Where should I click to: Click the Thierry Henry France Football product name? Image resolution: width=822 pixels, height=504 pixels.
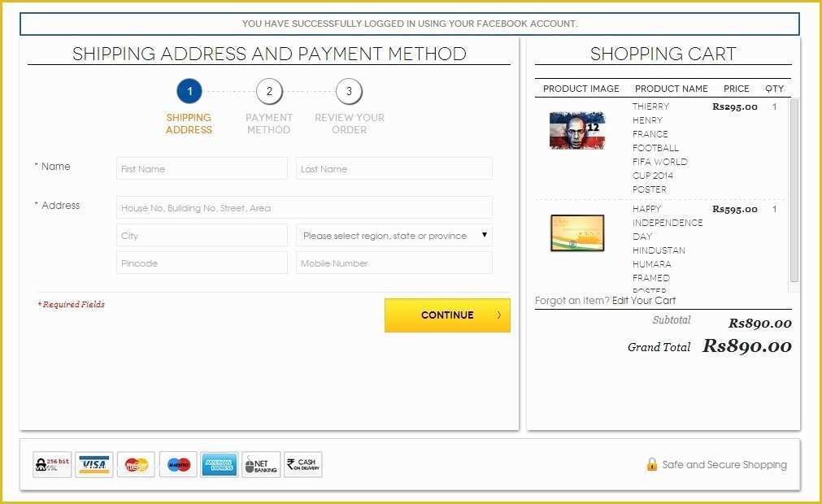[659, 148]
